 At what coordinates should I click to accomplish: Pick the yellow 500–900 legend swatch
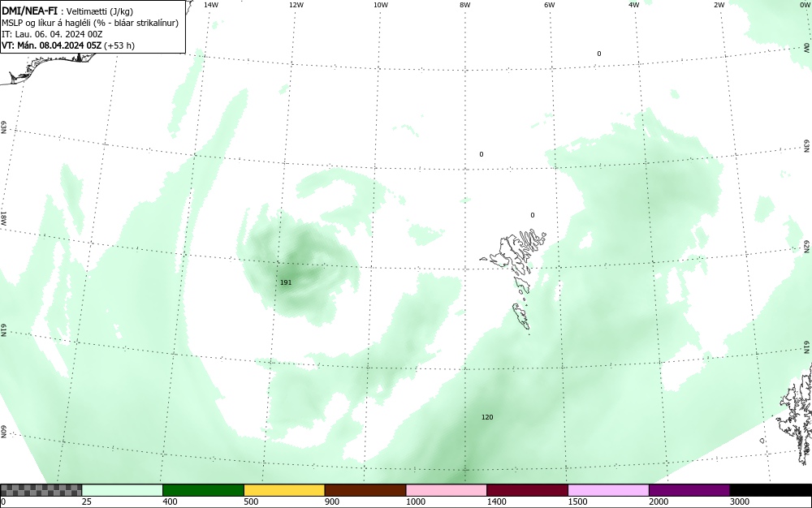(284, 490)
